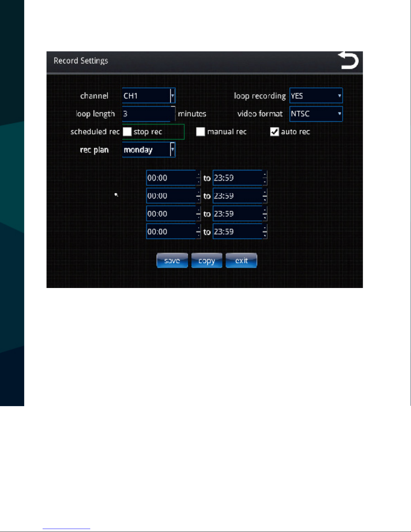Open the loop recording YES dropdown
Viewport: 411px width, 532px height.
[x=316, y=96]
